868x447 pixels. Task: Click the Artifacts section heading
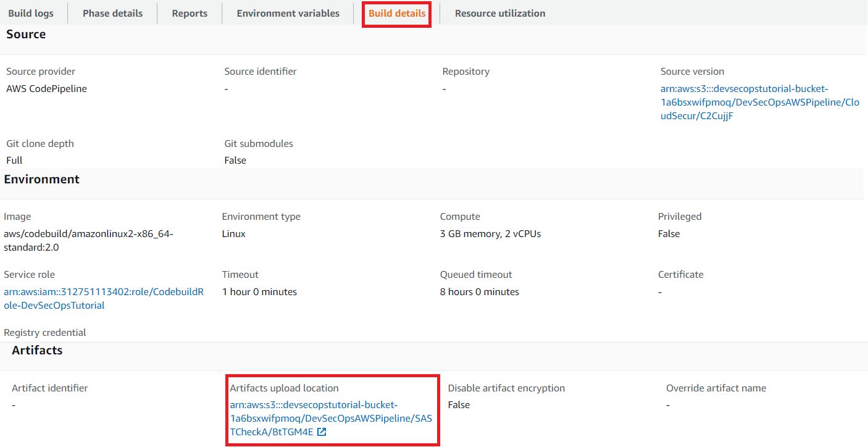37,351
